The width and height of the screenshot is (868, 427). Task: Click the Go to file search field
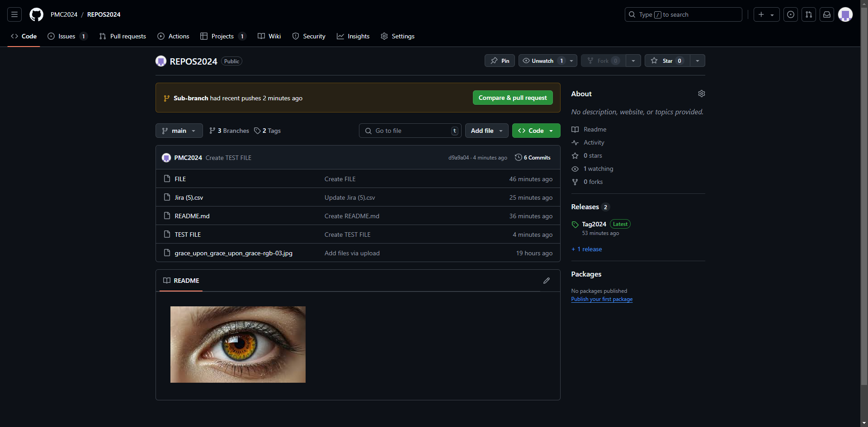click(x=410, y=131)
